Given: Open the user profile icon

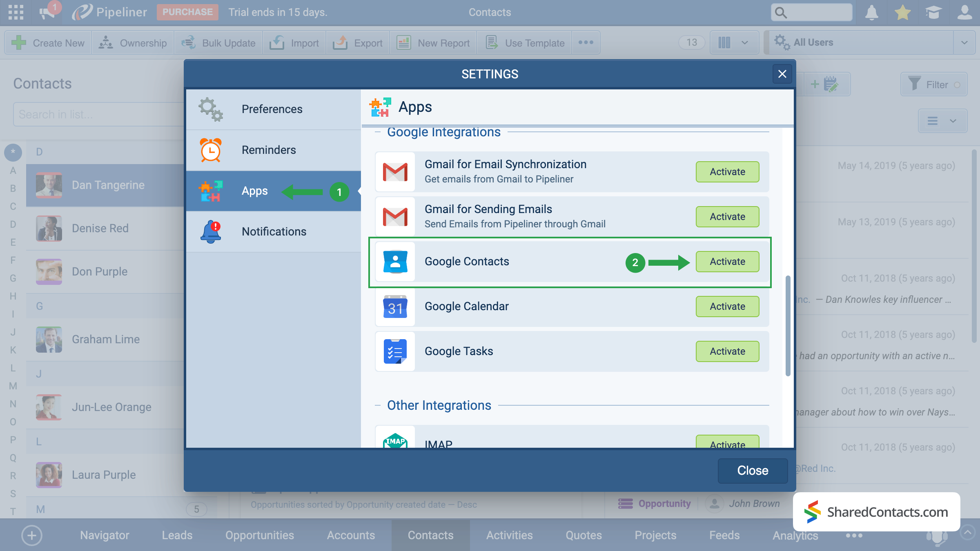Looking at the screenshot, I should click(964, 12).
